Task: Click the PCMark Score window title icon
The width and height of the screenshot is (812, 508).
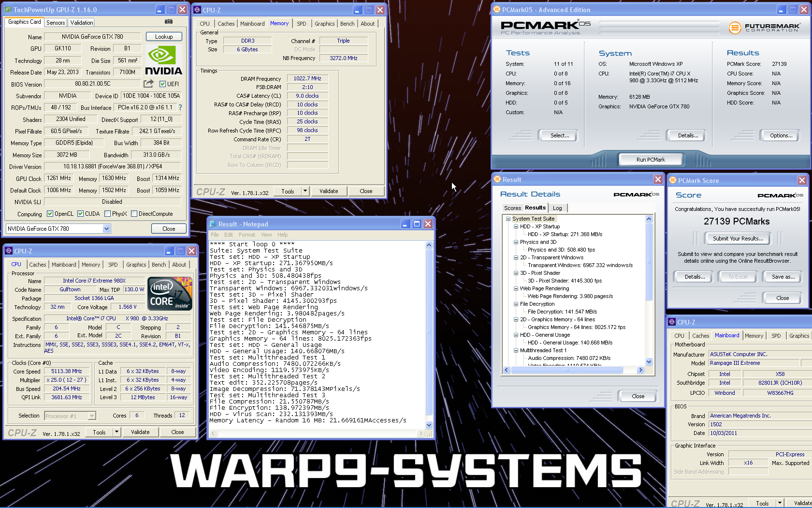Action: coord(672,180)
